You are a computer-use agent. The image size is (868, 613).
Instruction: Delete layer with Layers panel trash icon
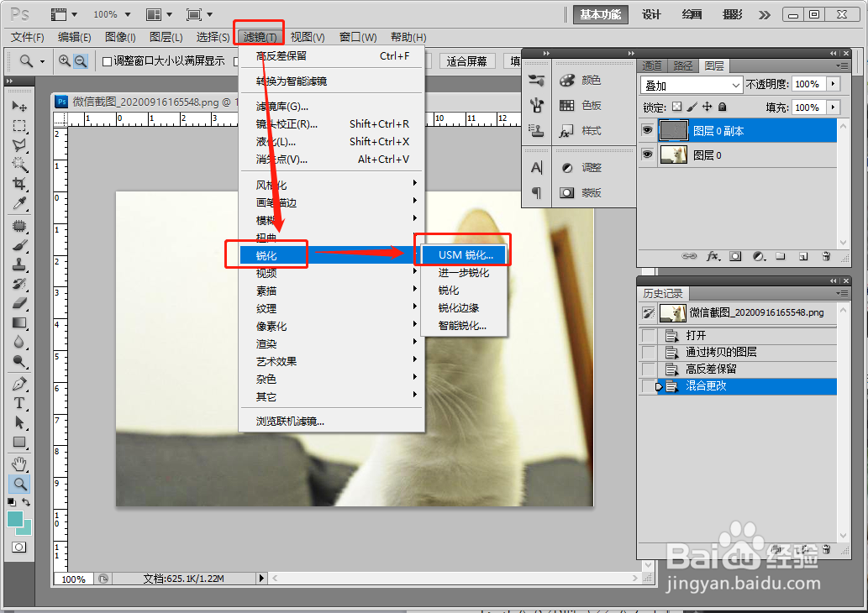(826, 256)
